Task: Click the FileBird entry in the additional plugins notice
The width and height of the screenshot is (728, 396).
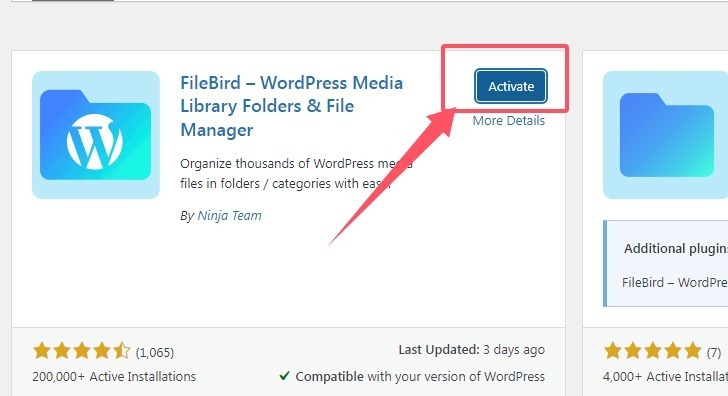Action: click(675, 282)
